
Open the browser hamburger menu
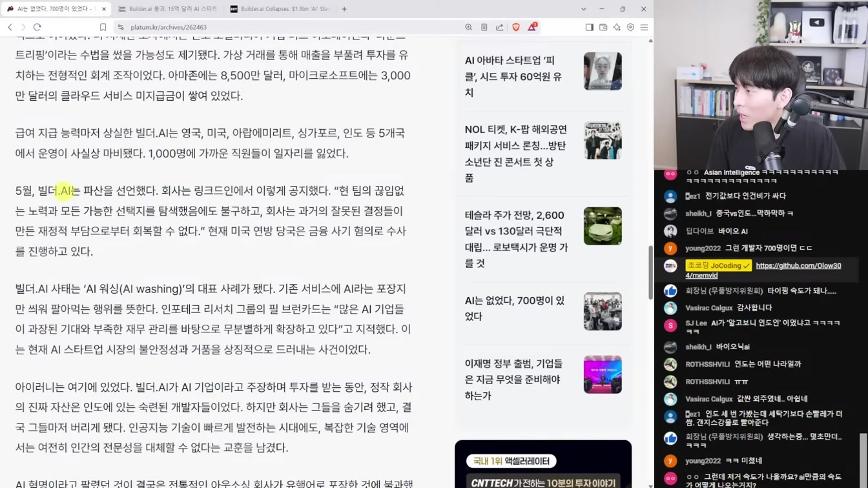644,27
